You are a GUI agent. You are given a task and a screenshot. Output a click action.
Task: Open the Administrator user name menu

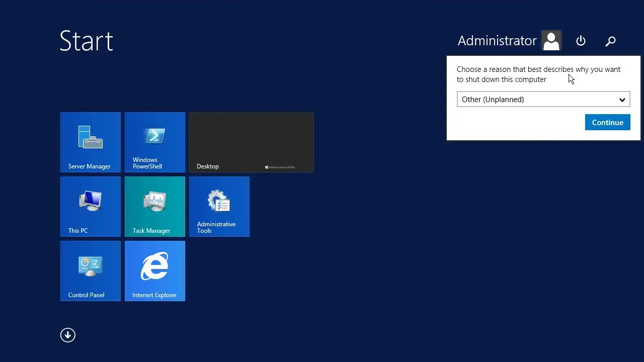[x=497, y=41]
